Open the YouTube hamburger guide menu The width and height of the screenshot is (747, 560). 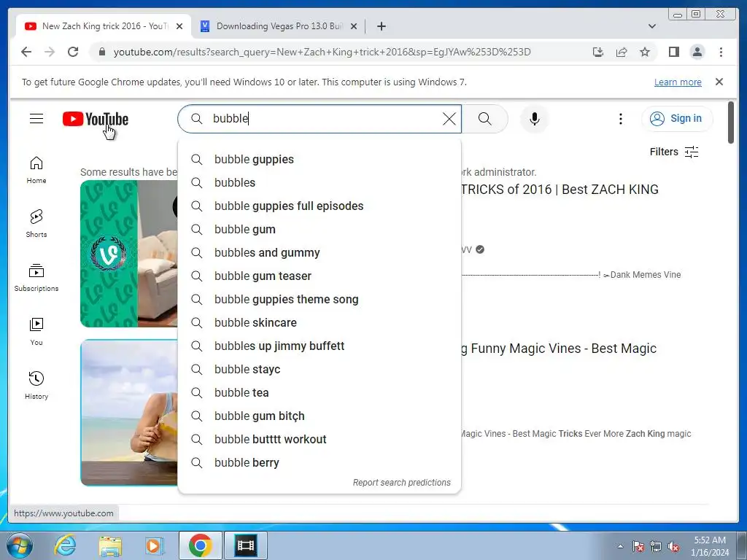[36, 119]
